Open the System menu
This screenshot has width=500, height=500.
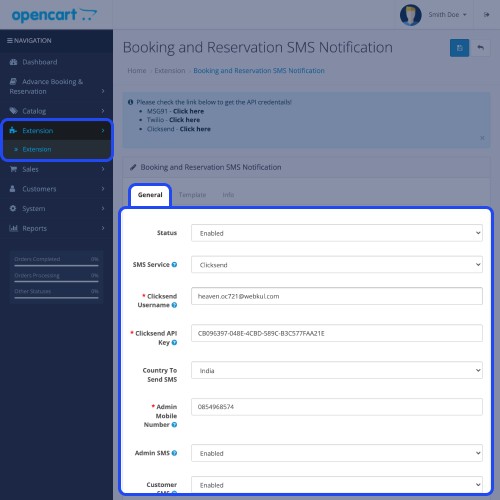pos(56,209)
